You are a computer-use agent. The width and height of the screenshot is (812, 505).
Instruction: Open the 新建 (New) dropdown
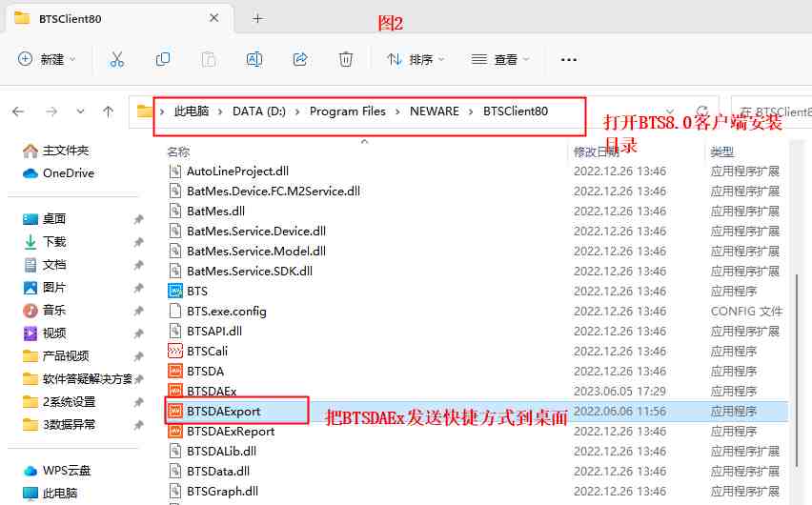point(46,60)
